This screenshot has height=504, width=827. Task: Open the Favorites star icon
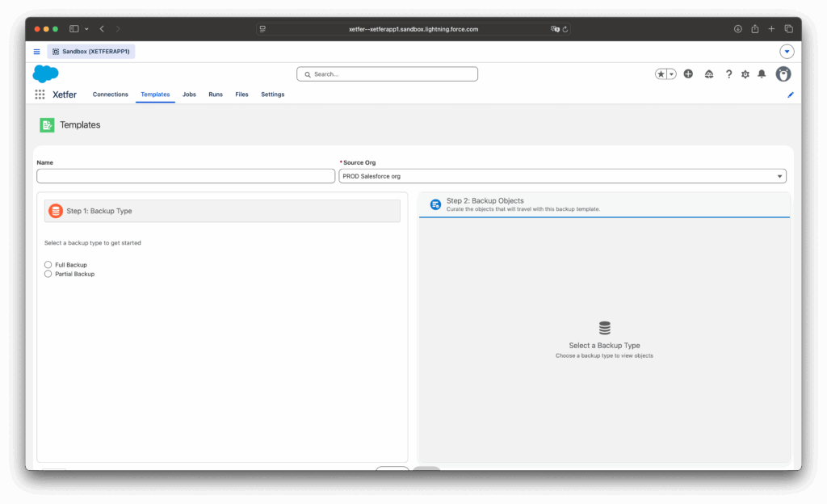coord(661,74)
